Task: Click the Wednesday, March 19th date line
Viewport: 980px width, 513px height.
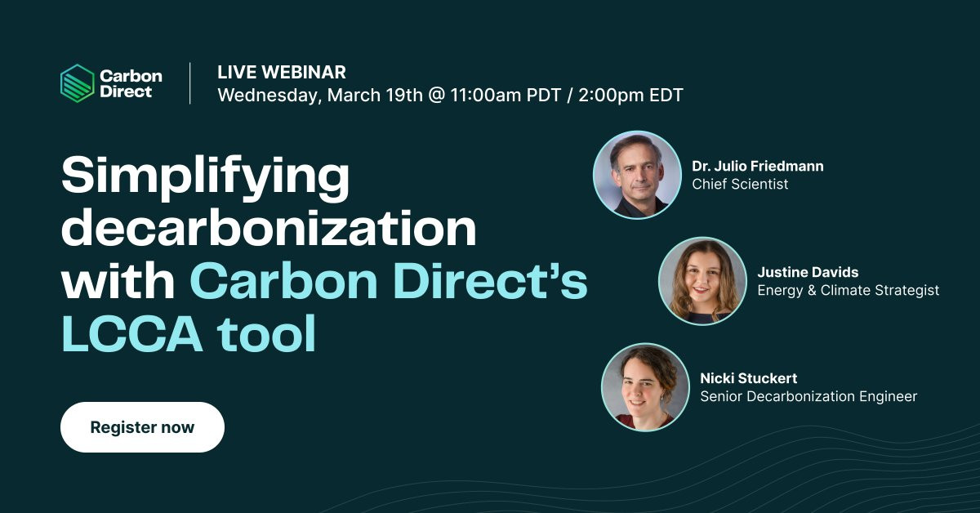Action: click(x=450, y=95)
